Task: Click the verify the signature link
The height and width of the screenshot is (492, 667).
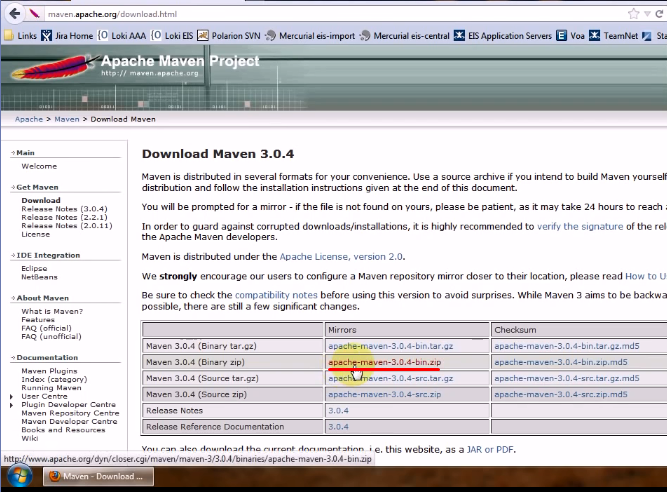Action: tap(580, 226)
